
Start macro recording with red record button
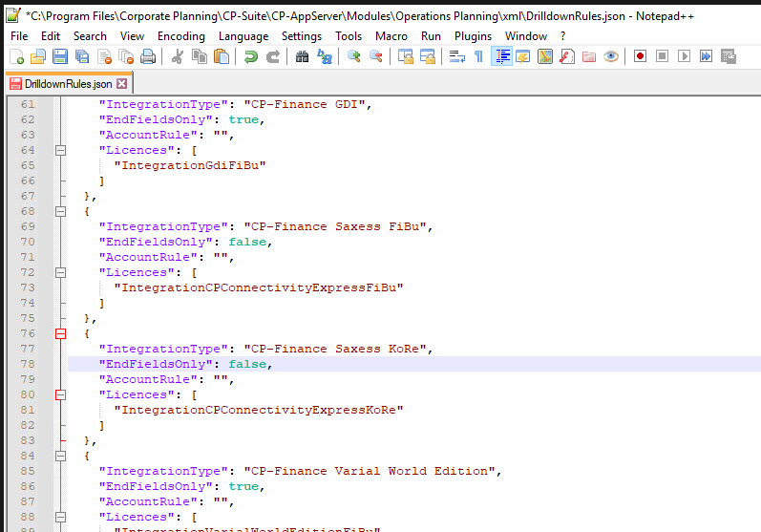[x=640, y=57]
